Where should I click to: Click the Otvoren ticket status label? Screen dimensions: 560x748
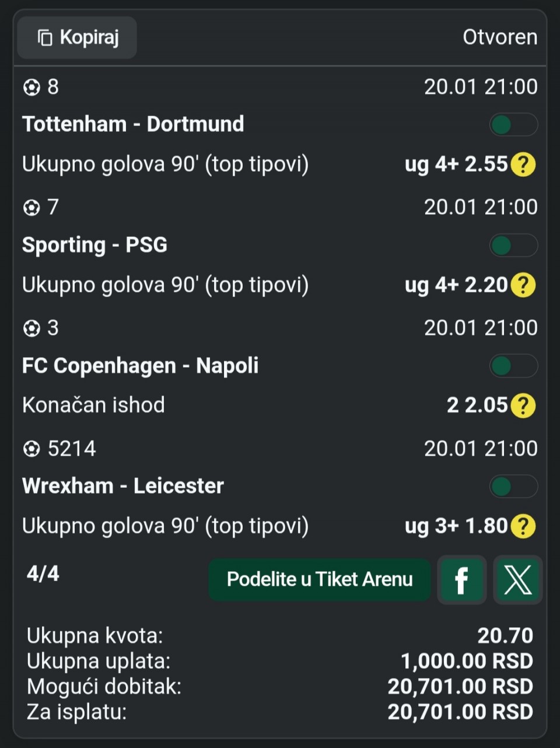click(x=500, y=37)
